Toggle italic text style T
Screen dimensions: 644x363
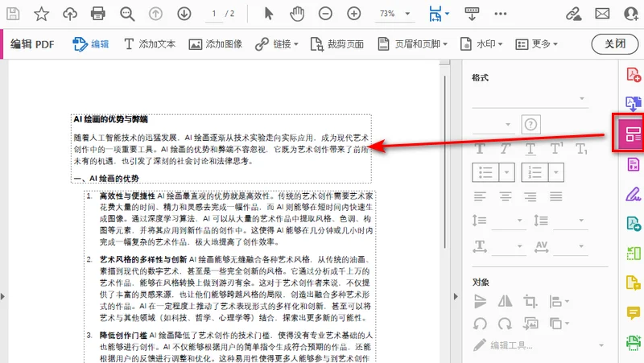506,149
